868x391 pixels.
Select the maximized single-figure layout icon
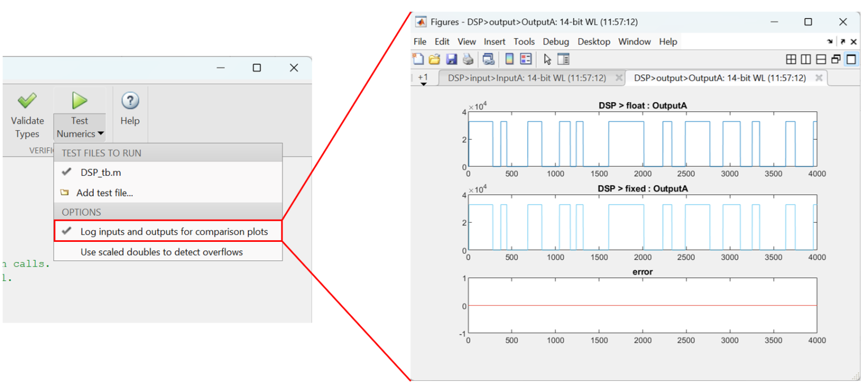852,59
